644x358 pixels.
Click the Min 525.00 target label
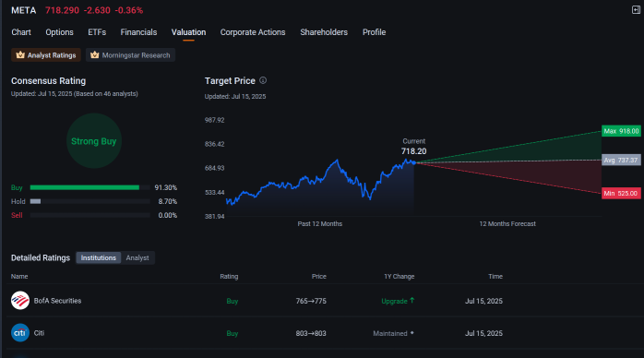(x=621, y=194)
